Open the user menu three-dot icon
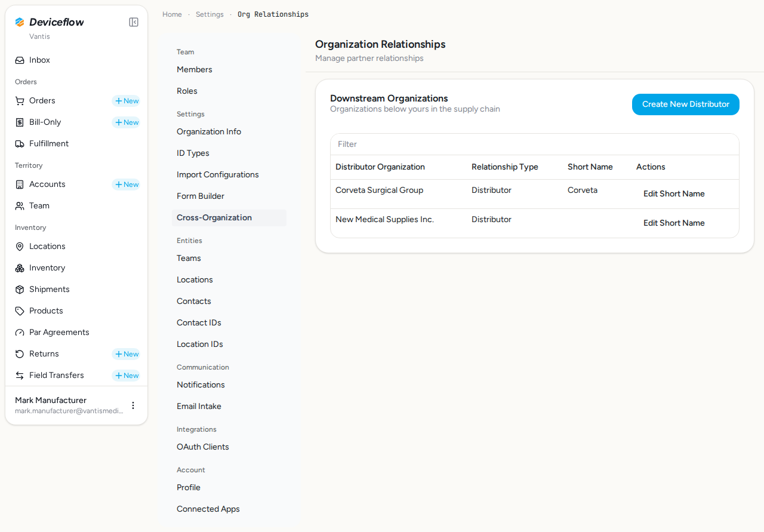 click(133, 405)
